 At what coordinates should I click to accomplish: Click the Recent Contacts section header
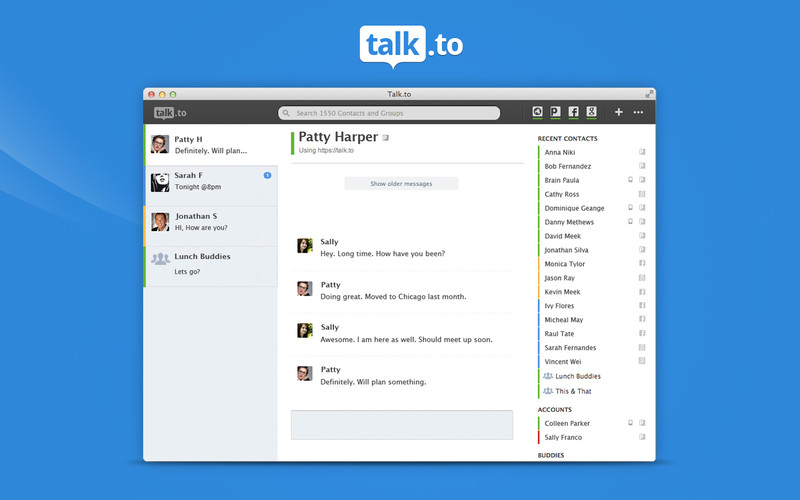[567, 138]
